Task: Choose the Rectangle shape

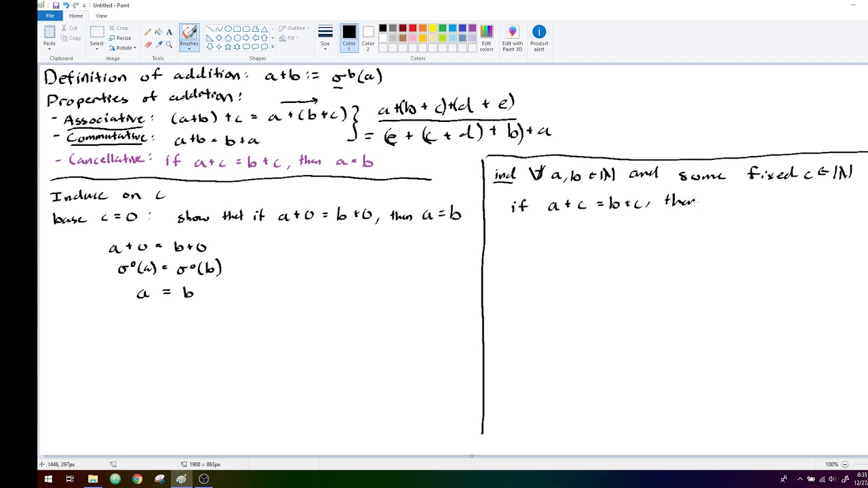Action: [x=237, y=29]
